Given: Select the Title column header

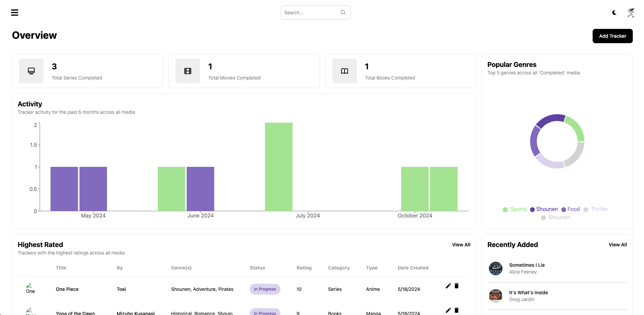Looking at the screenshot, I should 61,268.
